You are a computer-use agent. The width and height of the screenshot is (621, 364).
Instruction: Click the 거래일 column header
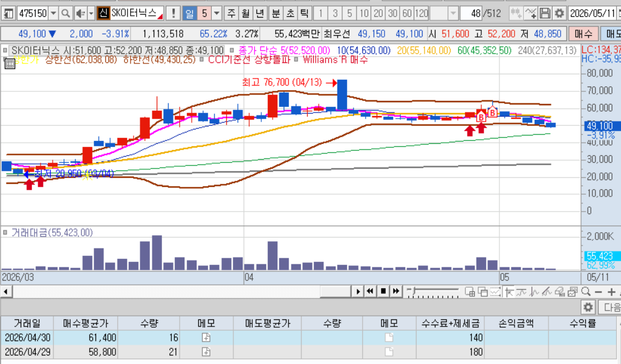coord(27,323)
